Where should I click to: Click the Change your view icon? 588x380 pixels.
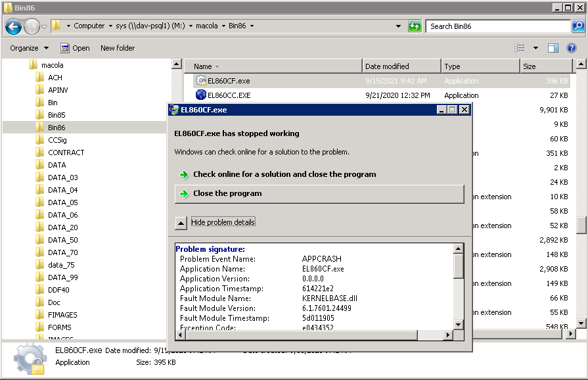click(x=520, y=48)
